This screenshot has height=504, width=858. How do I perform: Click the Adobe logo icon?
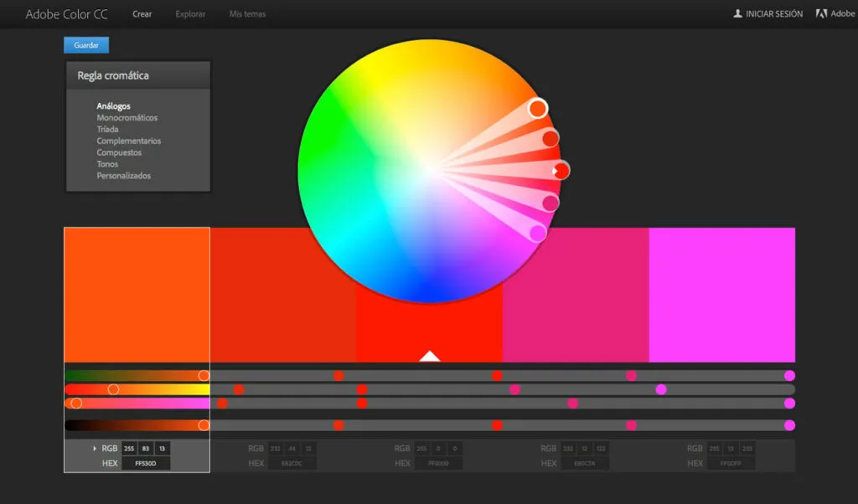(821, 13)
